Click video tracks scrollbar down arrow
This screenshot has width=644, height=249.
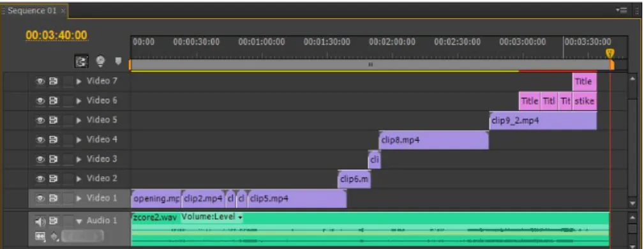pos(633,204)
